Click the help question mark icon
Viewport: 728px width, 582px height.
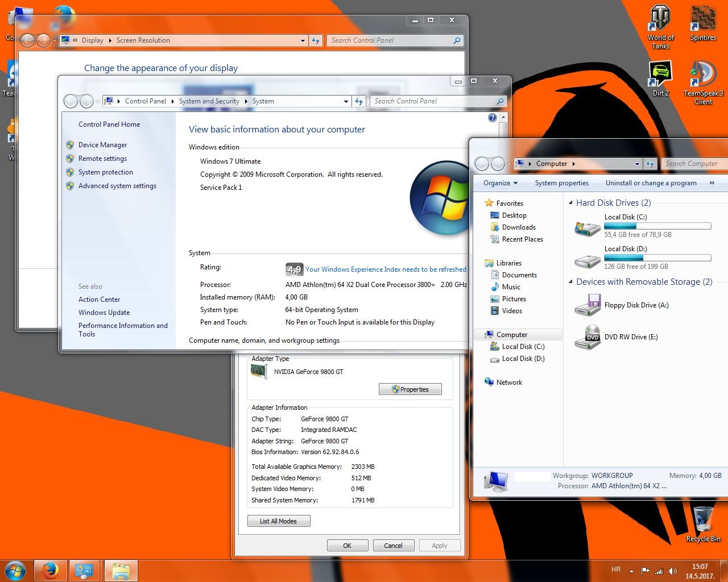tap(493, 118)
